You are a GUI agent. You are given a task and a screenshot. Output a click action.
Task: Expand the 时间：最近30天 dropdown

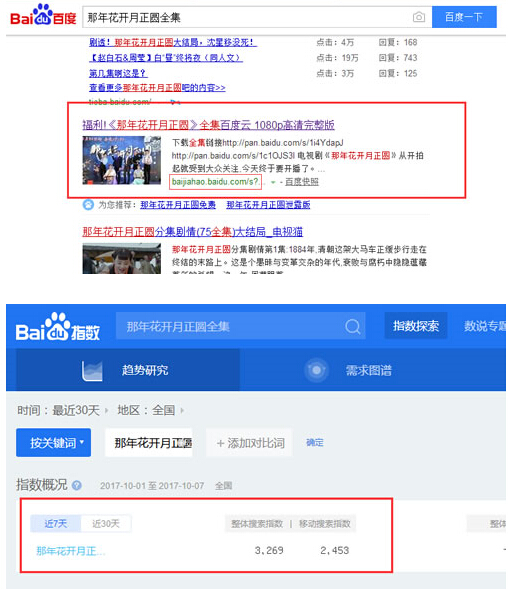point(62,410)
